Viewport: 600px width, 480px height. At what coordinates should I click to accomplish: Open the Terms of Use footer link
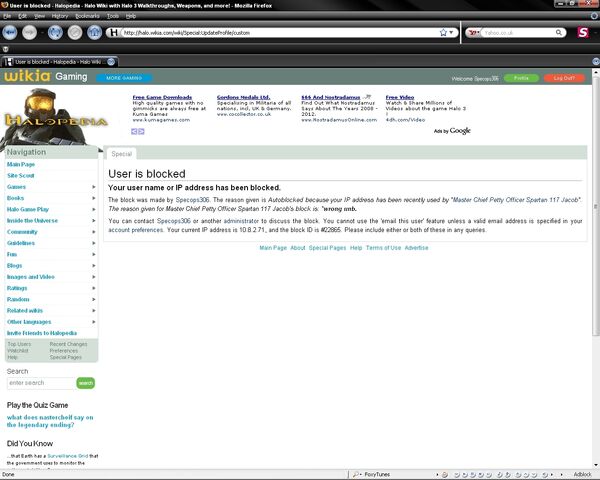point(383,248)
